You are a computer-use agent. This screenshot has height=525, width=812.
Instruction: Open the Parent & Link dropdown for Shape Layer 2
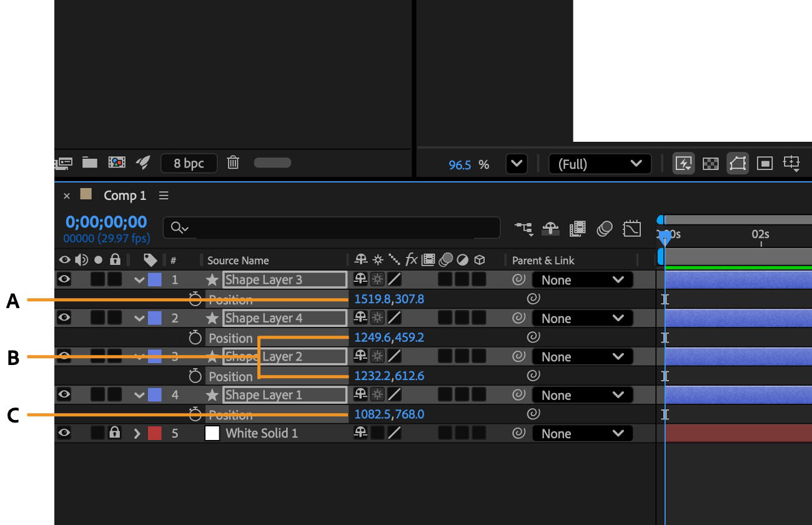(582, 356)
